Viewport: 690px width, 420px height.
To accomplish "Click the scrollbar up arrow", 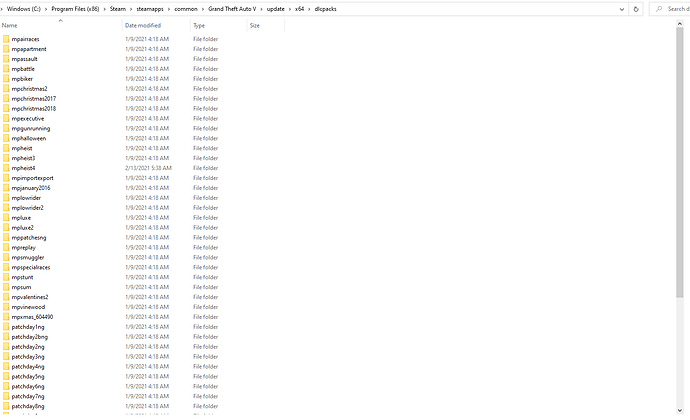I will [679, 24].
